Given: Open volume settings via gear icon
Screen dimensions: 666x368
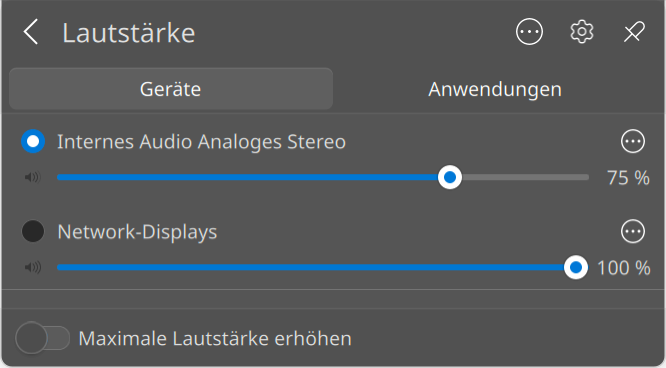Looking at the screenshot, I should coord(581,32).
